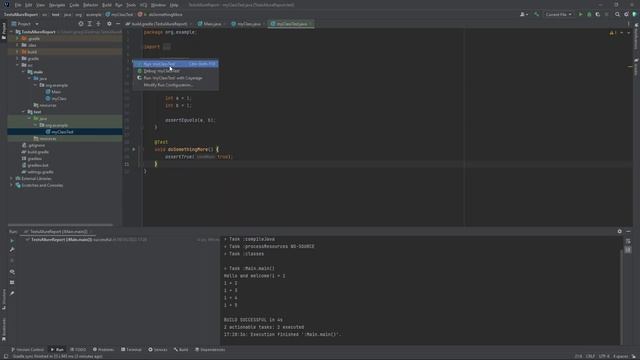Click the Debug bug icon in top toolbar
This screenshot has height=360, width=640.
pyautogui.click(x=589, y=14)
